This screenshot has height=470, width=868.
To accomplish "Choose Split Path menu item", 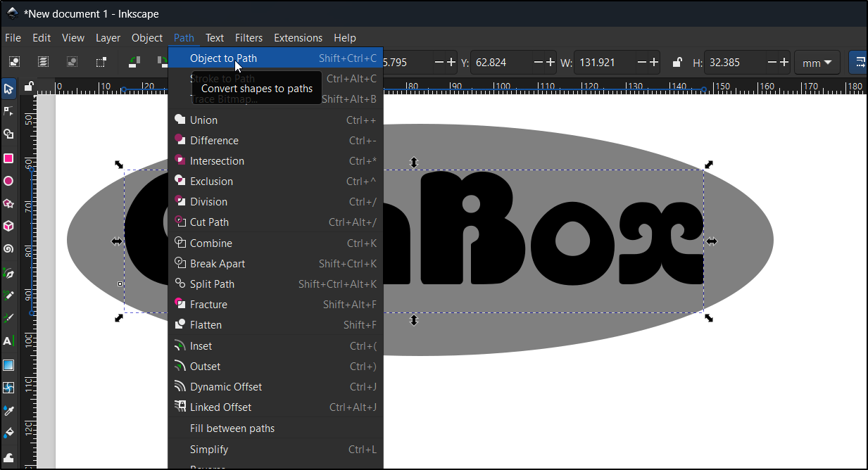I will click(275, 284).
